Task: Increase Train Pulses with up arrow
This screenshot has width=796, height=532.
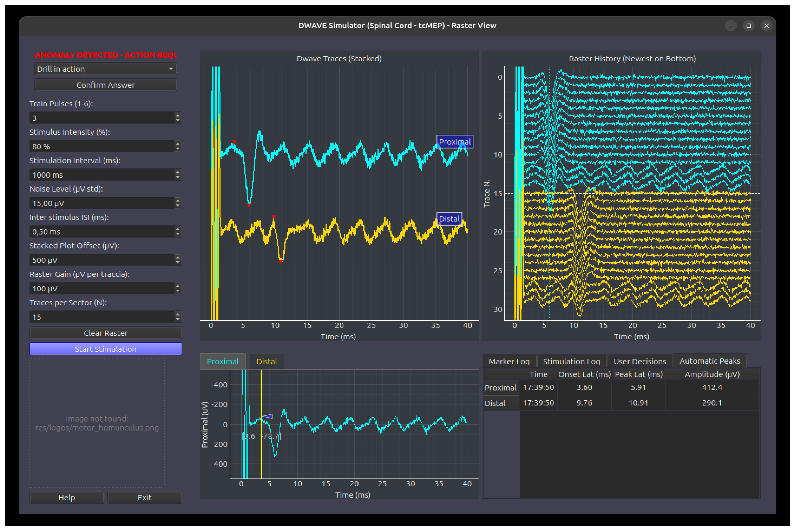Action: 178,115
